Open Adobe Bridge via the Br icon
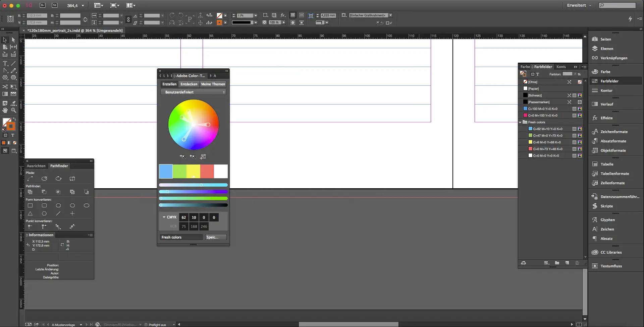Image resolution: width=644 pixels, height=327 pixels. click(43, 5)
